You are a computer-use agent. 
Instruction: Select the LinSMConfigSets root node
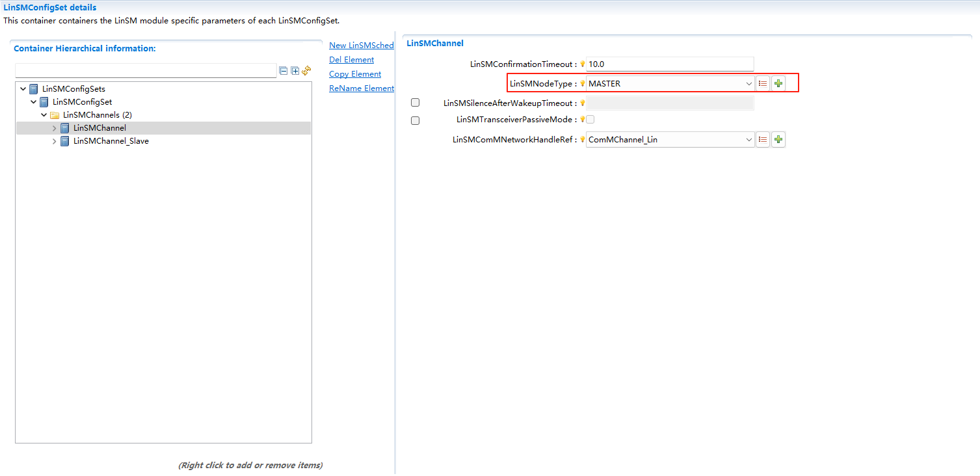pyautogui.click(x=73, y=89)
